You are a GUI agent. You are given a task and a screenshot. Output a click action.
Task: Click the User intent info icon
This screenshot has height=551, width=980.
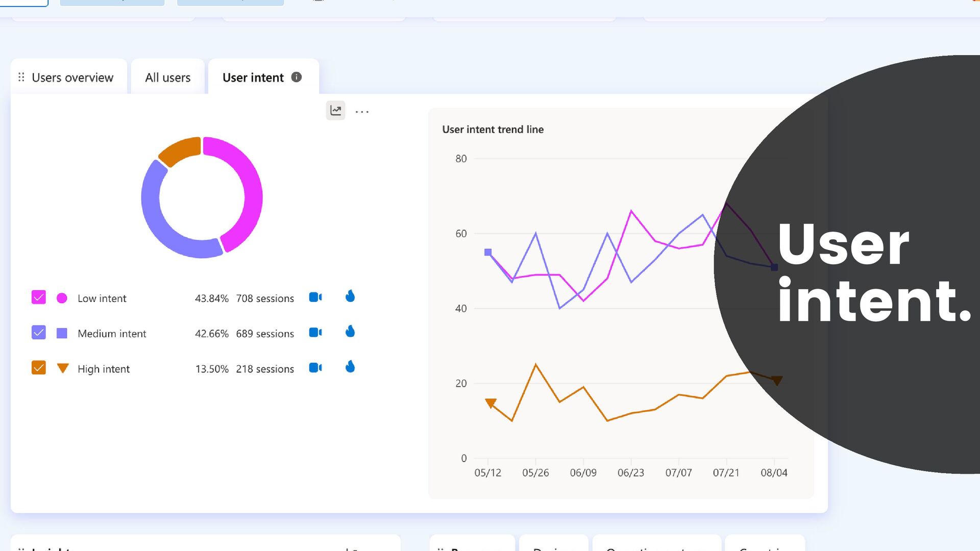[297, 77]
